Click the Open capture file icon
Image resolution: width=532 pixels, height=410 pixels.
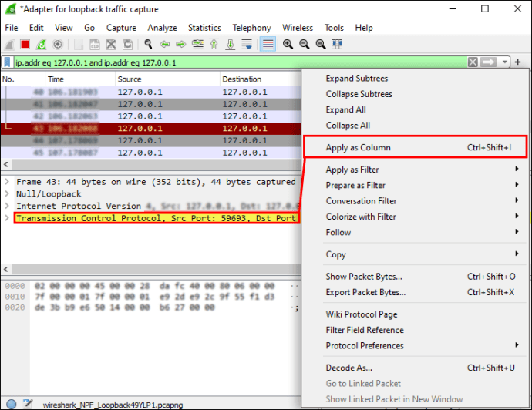(79, 45)
